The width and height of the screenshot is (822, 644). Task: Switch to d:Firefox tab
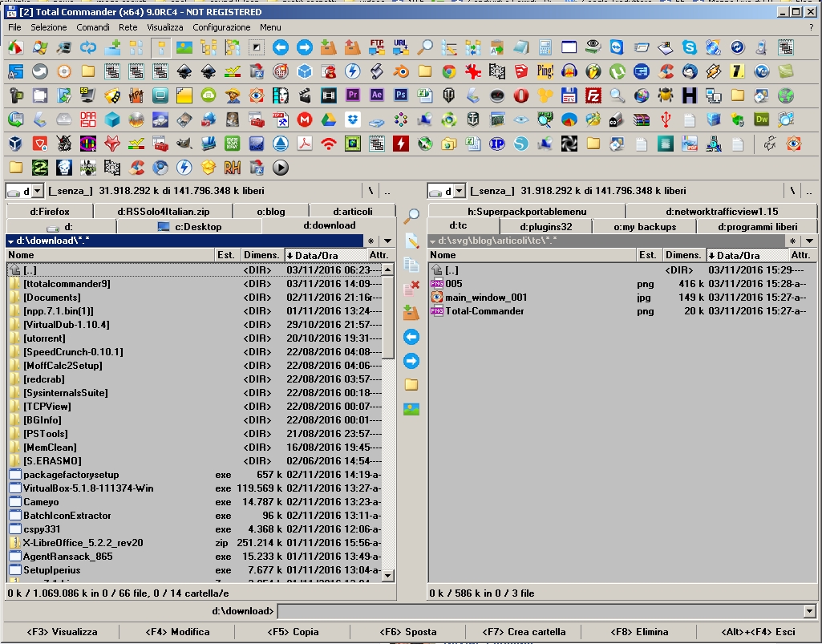coord(50,212)
